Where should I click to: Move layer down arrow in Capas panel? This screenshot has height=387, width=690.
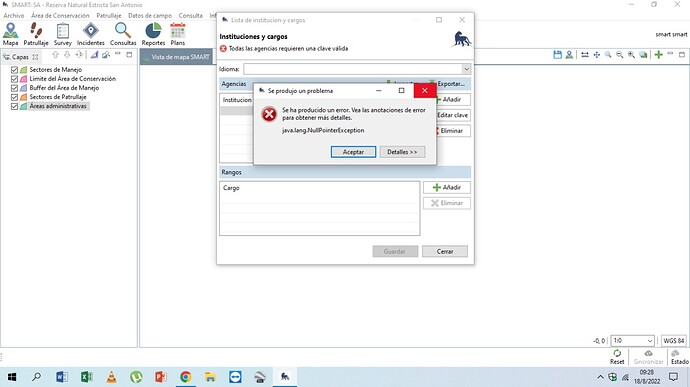click(67, 55)
